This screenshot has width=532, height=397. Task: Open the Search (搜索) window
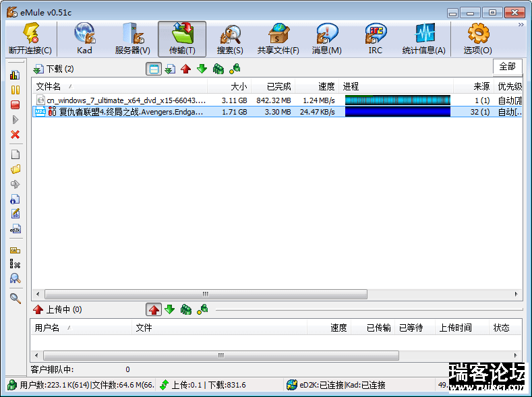(x=230, y=38)
